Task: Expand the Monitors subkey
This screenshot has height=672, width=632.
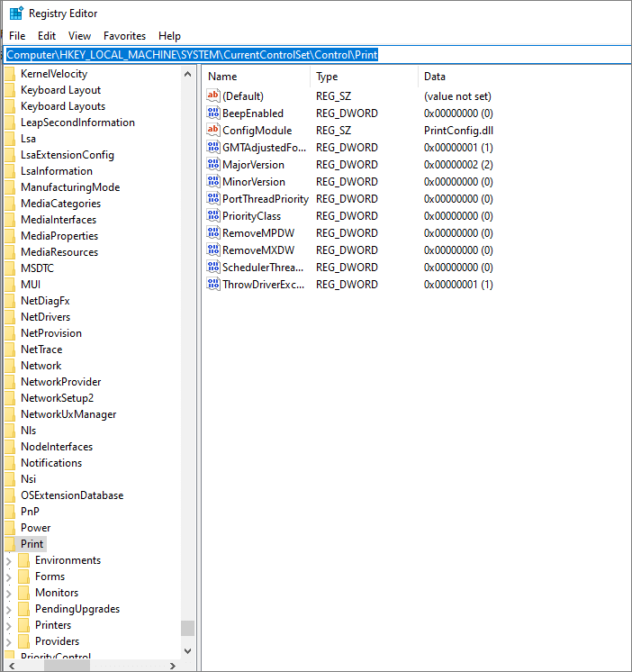Action: pos(9,593)
